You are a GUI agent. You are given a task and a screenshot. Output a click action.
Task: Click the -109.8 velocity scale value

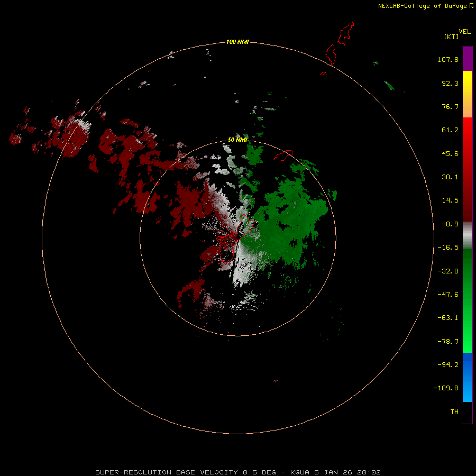click(446, 388)
